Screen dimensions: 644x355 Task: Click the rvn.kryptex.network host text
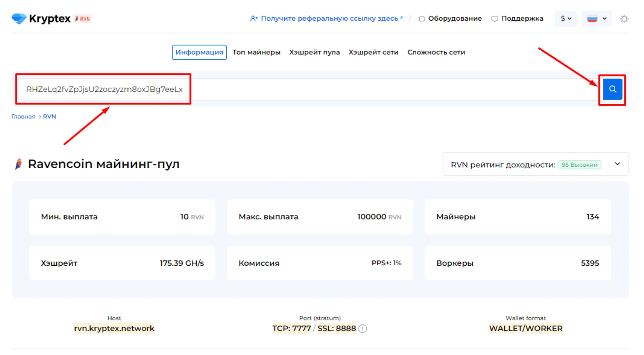click(x=114, y=329)
